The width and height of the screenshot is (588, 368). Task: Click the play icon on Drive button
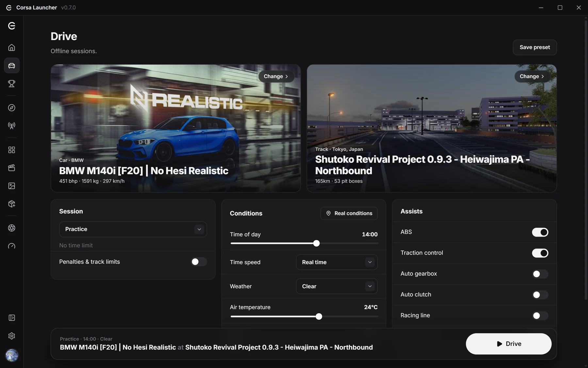(x=499, y=344)
